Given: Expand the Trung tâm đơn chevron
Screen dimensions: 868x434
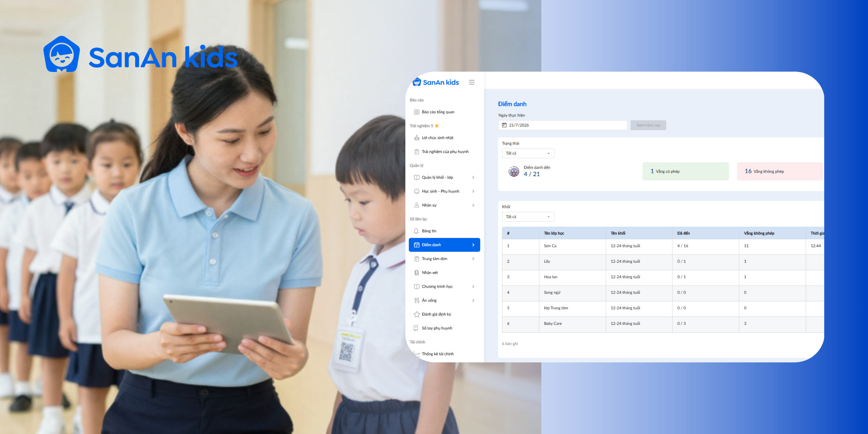Looking at the screenshot, I should pos(473,259).
